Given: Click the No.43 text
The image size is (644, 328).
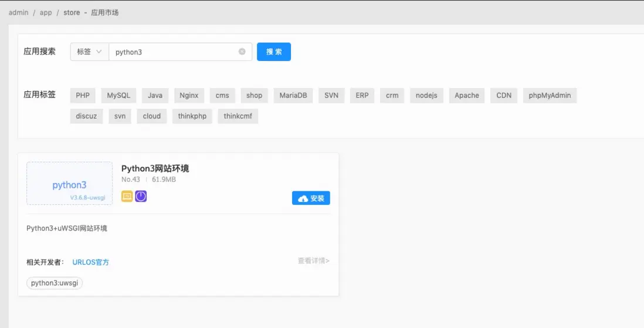Looking at the screenshot, I should (131, 180).
